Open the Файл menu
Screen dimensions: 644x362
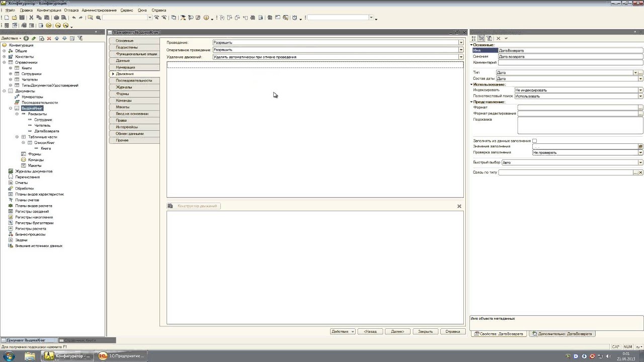click(10, 10)
